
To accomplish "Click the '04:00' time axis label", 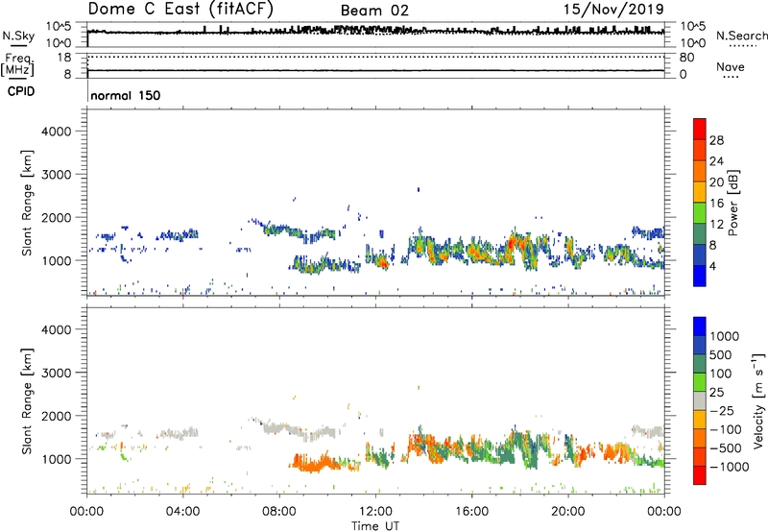I will (x=182, y=512).
